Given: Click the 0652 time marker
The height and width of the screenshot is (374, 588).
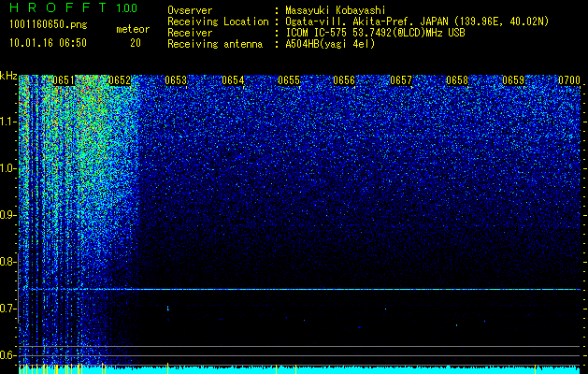Looking at the screenshot, I should [120, 80].
